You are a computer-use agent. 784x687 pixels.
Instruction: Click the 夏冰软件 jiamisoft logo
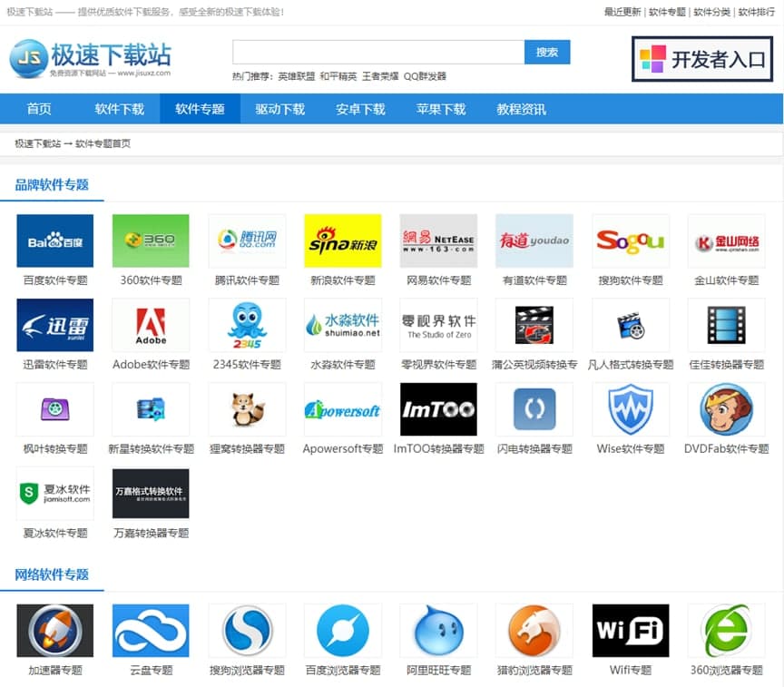coord(55,493)
